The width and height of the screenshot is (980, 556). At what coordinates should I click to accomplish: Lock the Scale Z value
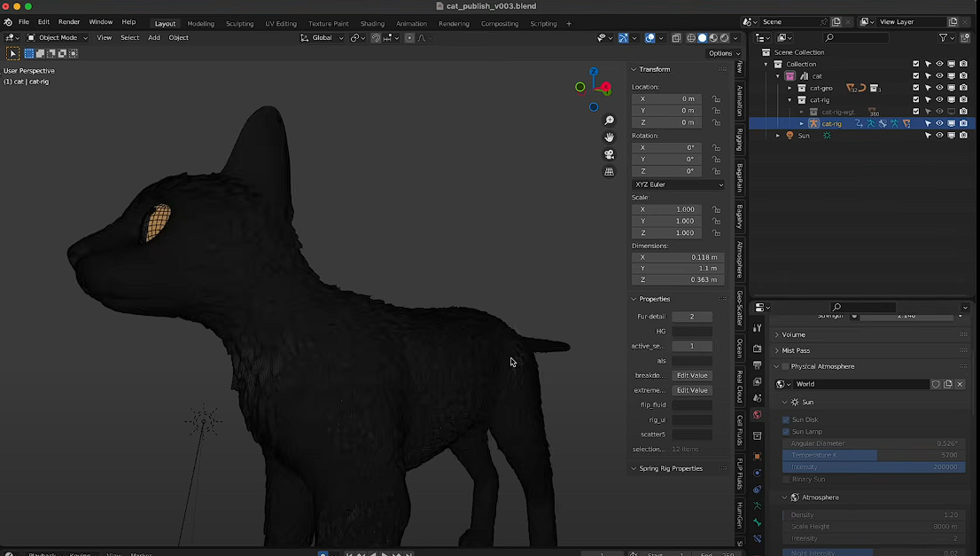716,232
